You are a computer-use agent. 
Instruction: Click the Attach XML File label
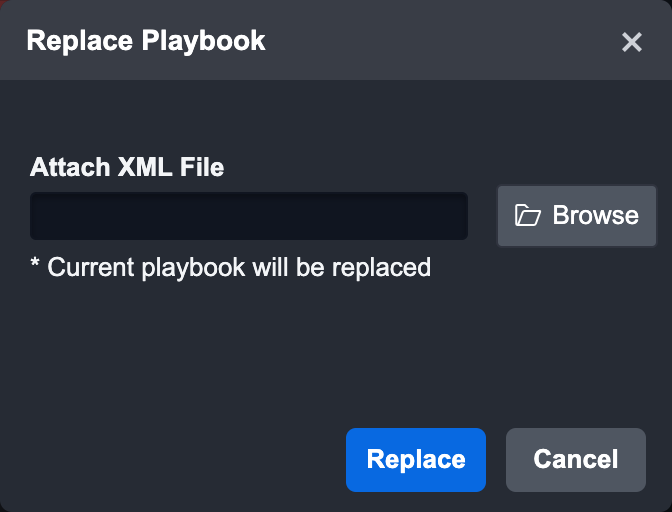coord(127,167)
